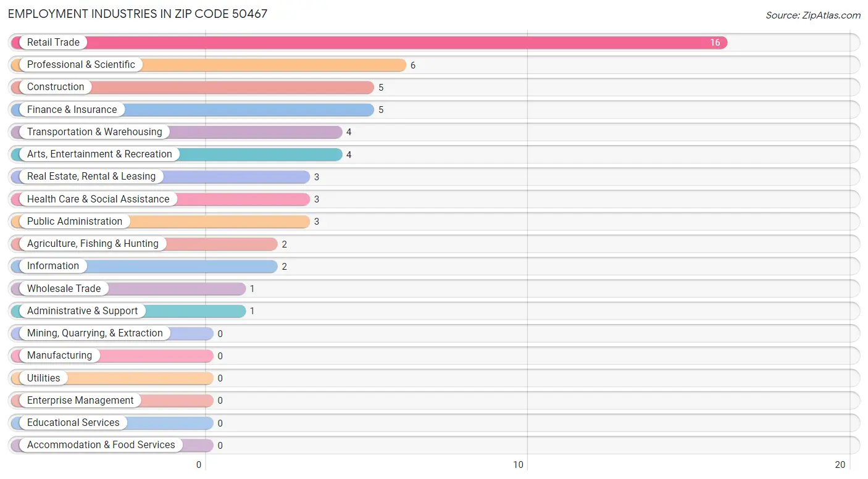
Task: Click the Wholesale Trade value 1
Action: tap(252, 289)
